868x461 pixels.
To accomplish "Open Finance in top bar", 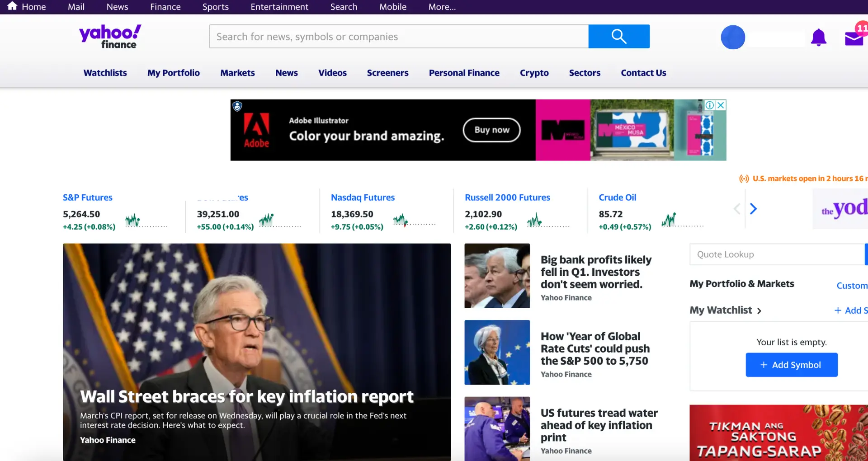I will coord(165,7).
